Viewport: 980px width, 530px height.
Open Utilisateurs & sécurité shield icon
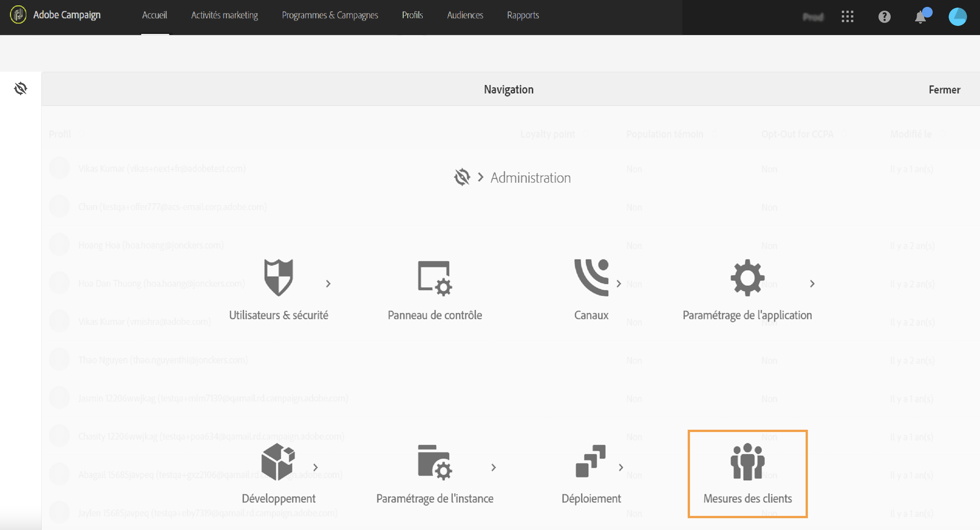pyautogui.click(x=278, y=278)
